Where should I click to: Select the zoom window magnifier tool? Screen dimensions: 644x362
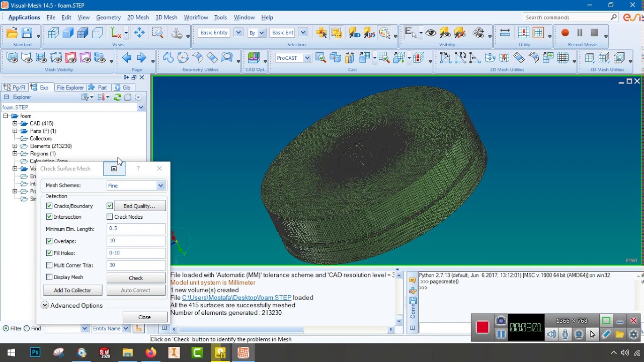[158, 33]
